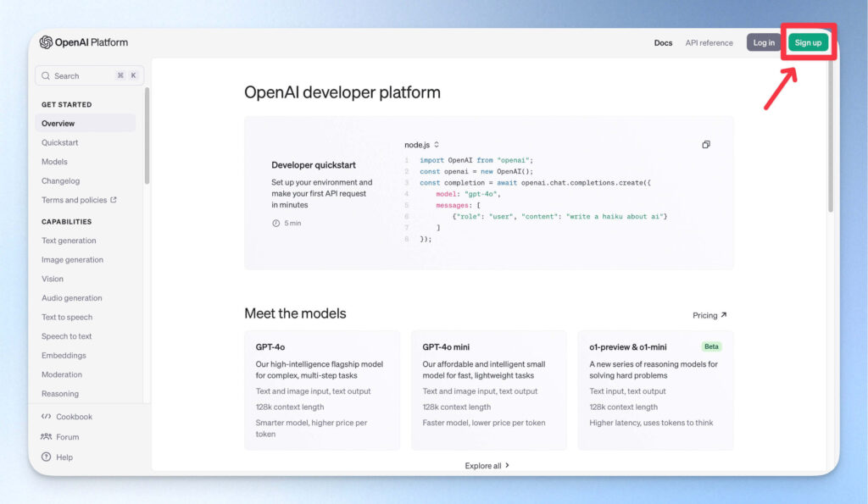
Task: Click the Pricing arrow icon
Action: point(724,315)
